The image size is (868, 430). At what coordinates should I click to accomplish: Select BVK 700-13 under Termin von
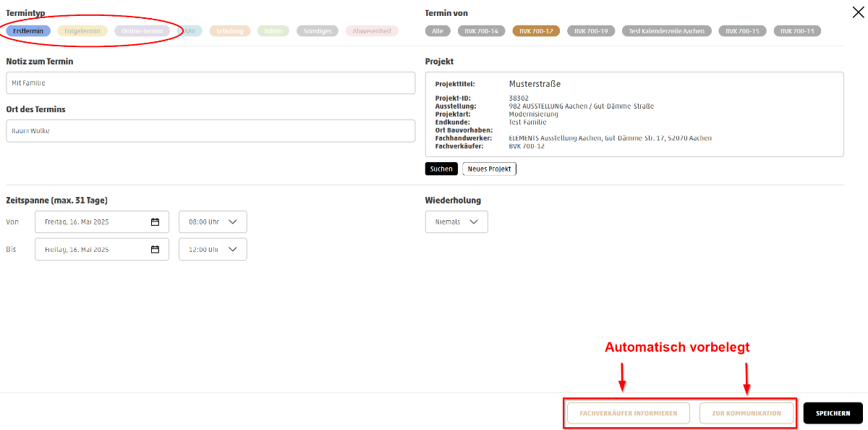(797, 31)
